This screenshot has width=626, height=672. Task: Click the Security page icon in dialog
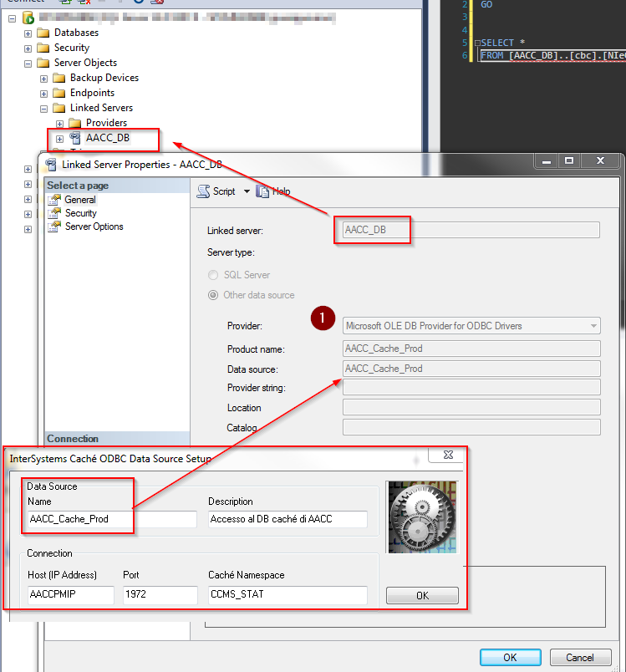click(x=54, y=213)
